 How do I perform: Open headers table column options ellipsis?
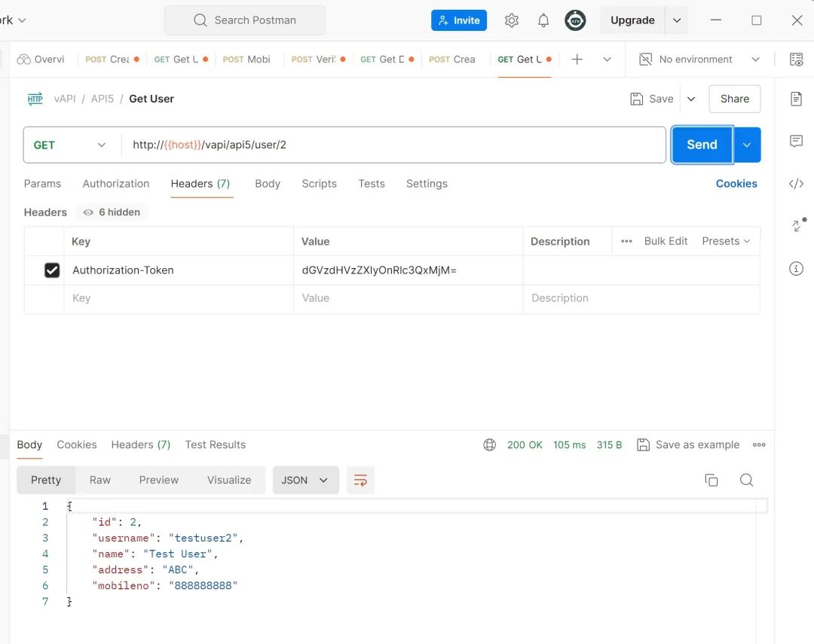(x=626, y=241)
